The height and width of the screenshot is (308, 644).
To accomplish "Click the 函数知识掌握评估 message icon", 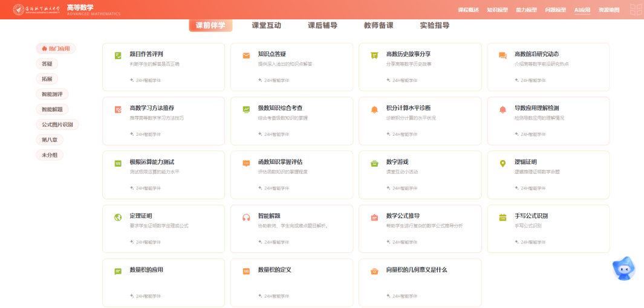I will [246, 163].
